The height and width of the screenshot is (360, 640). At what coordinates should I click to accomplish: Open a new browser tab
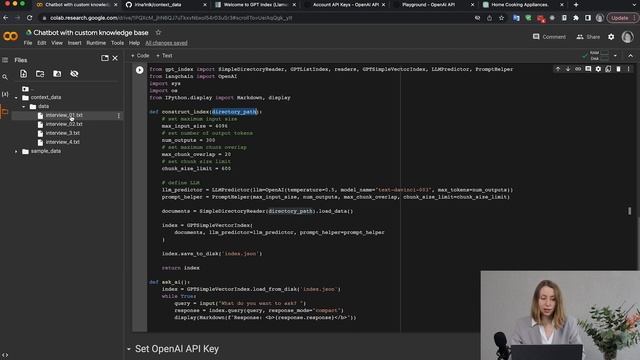576,5
